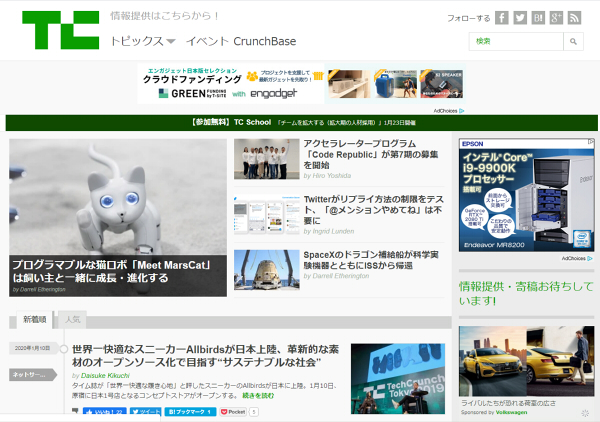The image size is (600, 422).
Task: Open the Epson Endeavor MR8200 ad
Action: tap(527, 195)
